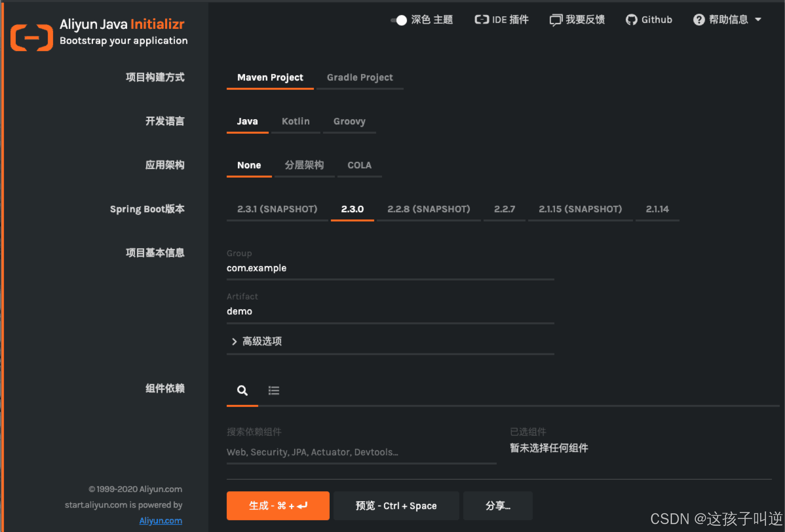Viewport: 785px width, 532px height.
Task: Toggle the dark theme switch
Action: 399,20
